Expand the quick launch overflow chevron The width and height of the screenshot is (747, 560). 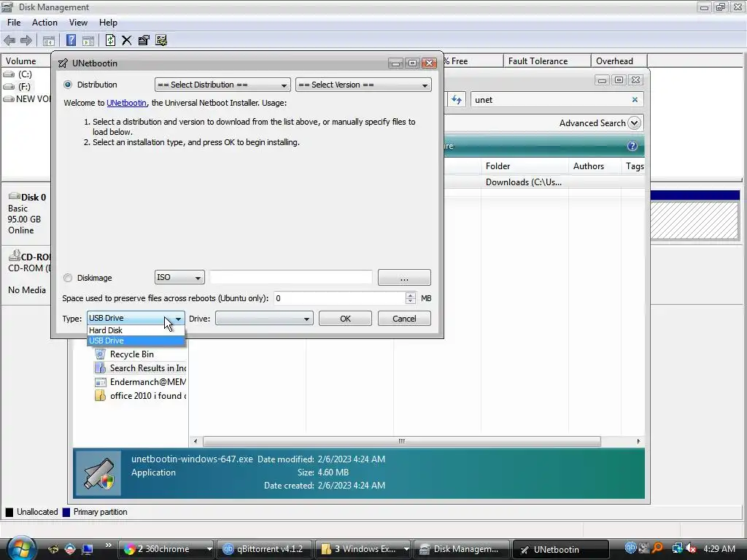[x=108, y=545]
